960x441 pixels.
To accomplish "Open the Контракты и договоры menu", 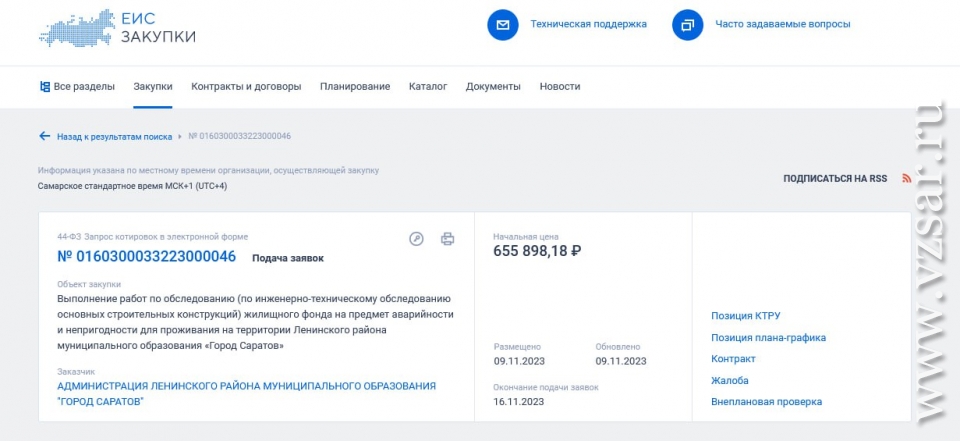I will (x=246, y=86).
